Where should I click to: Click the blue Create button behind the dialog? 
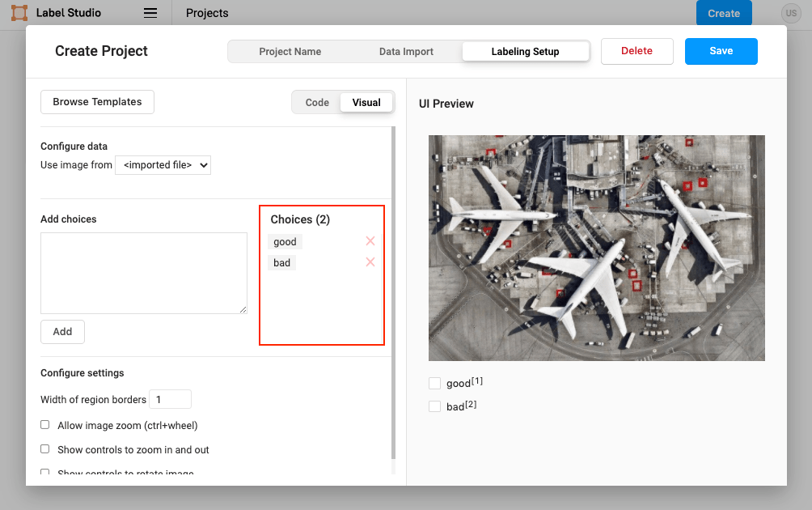click(x=724, y=13)
